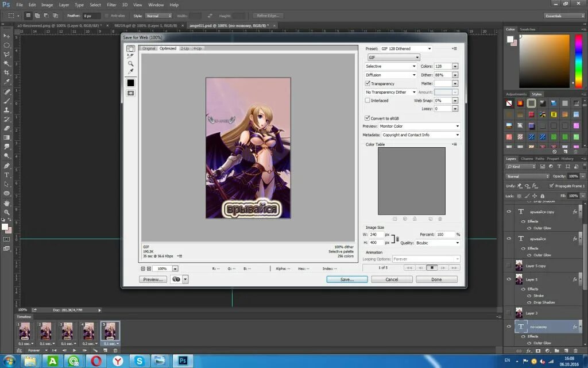The image size is (588, 368).
Task: Select the Eyedropper tool in Save for Web dialog
Action: 130,71
